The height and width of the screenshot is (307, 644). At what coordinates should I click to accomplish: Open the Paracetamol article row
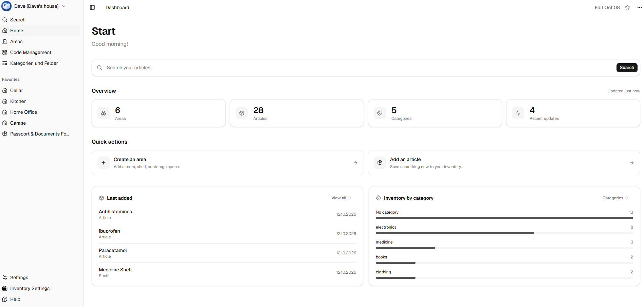pos(227,253)
